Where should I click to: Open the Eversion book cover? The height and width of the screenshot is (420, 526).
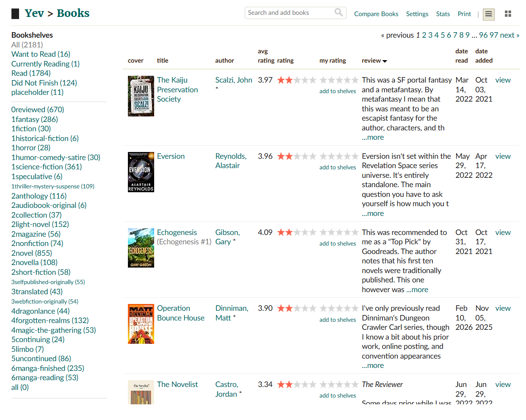141,172
